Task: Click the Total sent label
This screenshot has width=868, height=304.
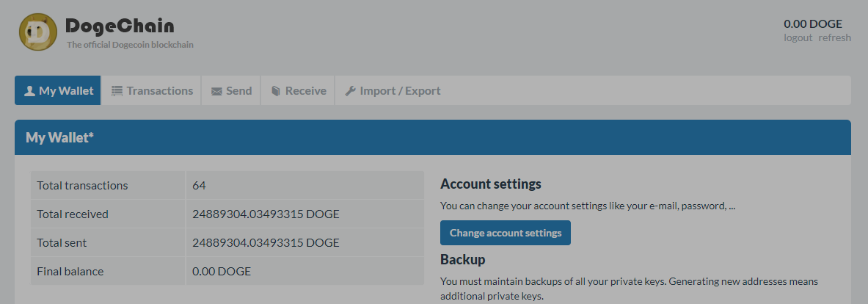Action: (x=62, y=243)
